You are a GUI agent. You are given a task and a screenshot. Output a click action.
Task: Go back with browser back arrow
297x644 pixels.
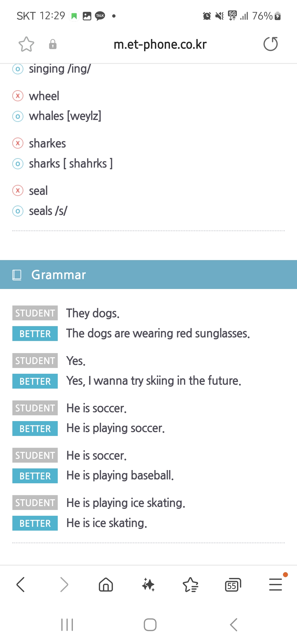[x=21, y=585]
